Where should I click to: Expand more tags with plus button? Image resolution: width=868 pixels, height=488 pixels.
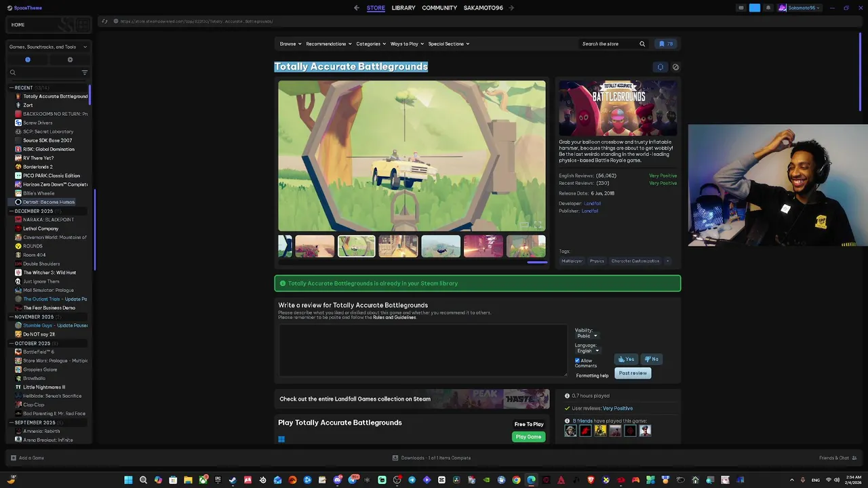coord(667,261)
